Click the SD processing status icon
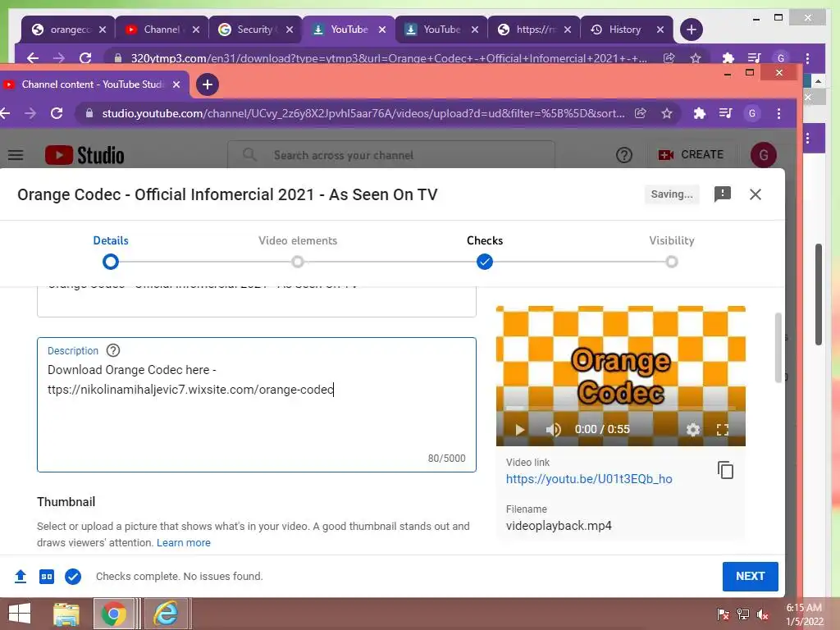Viewport: 840px width, 630px height. pos(47,577)
